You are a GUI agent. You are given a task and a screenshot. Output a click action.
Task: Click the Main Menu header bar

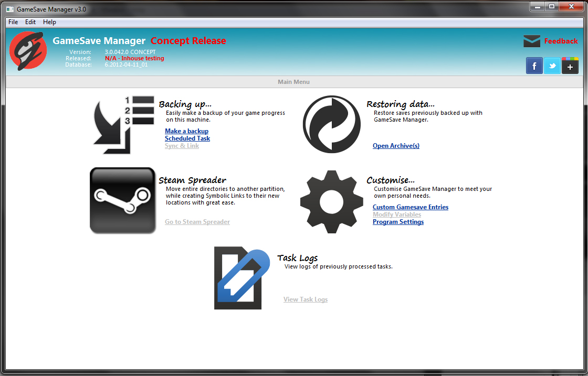[x=293, y=82]
